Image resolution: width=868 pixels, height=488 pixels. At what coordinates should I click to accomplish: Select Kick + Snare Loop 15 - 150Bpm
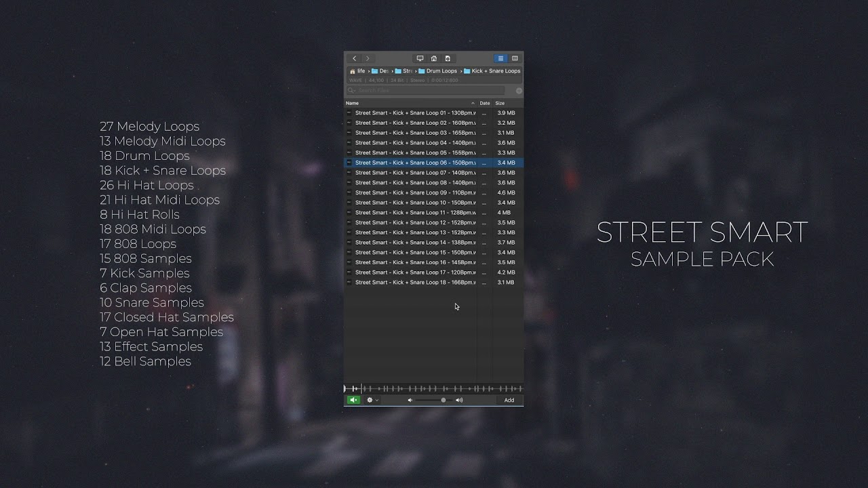click(434, 252)
